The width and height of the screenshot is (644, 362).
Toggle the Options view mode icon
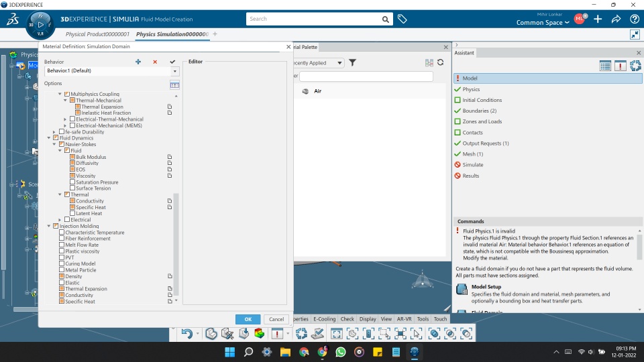(x=174, y=85)
